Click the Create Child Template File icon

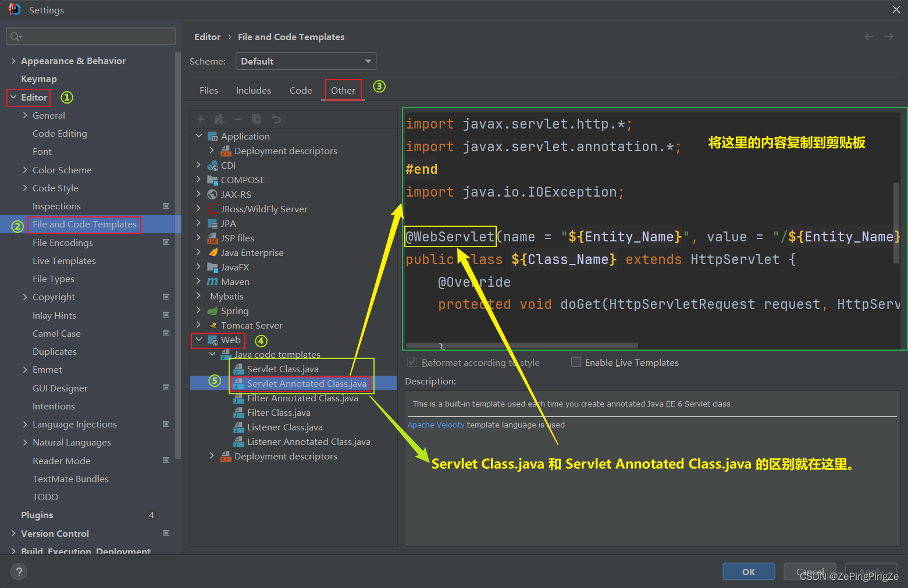click(219, 119)
